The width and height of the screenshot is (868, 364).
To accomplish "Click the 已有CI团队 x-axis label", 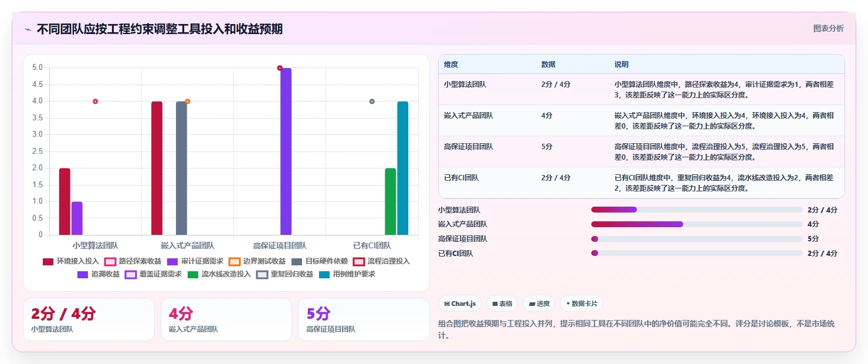I will coord(372,245).
